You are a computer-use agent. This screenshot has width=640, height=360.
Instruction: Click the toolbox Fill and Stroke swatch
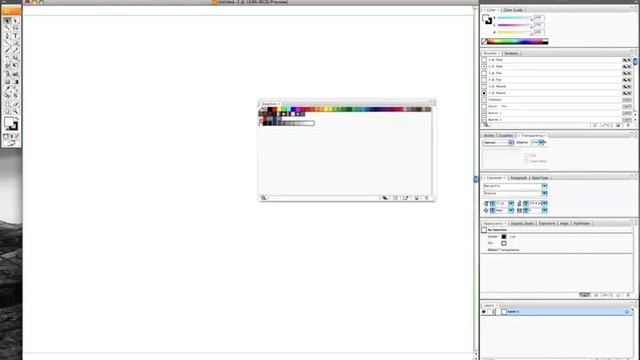tap(11, 124)
